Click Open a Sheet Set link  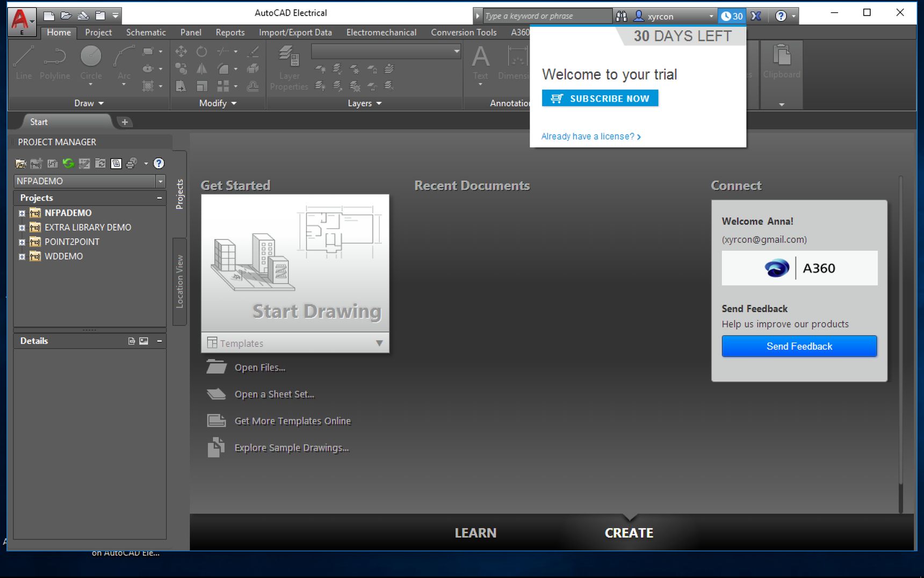[x=275, y=395]
